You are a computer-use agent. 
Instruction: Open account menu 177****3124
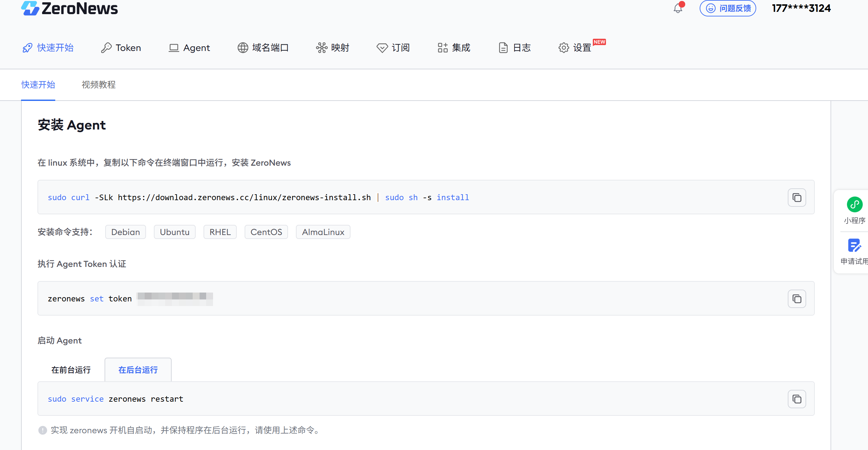point(801,8)
